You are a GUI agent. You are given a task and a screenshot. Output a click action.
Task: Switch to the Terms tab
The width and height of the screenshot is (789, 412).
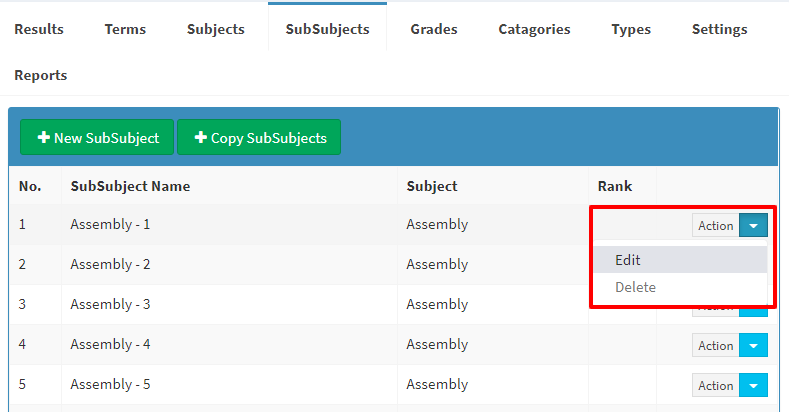[x=125, y=29]
